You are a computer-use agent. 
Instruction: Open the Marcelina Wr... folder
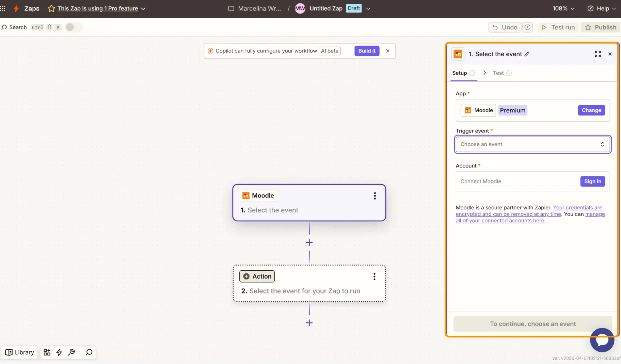click(255, 9)
